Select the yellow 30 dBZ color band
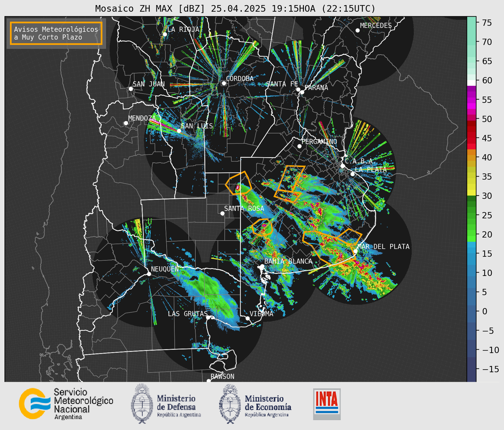This screenshot has width=504, height=430. [471, 193]
